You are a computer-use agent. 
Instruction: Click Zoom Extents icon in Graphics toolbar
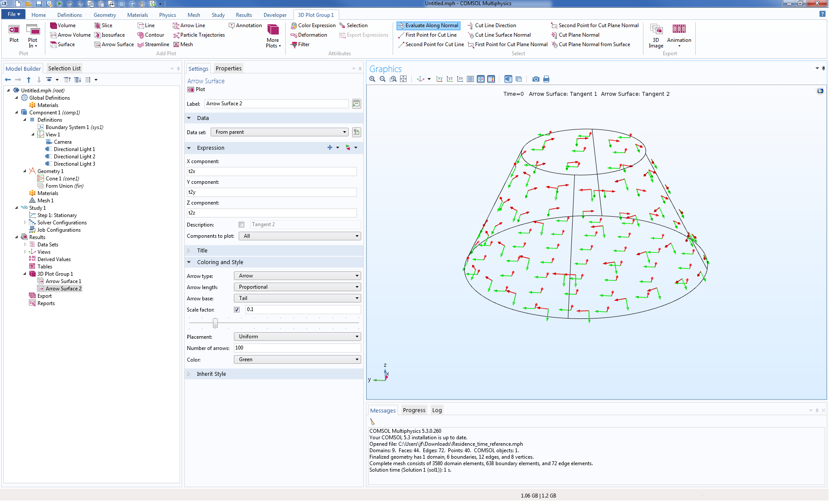[x=403, y=79]
